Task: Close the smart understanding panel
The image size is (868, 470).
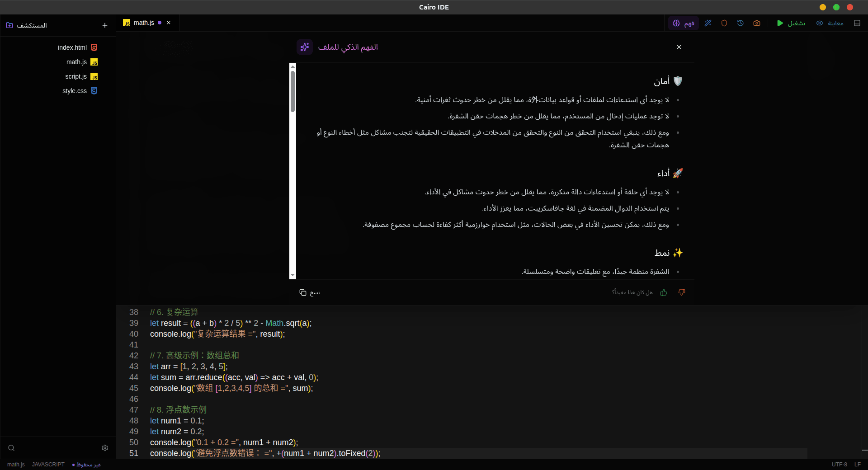Action: pyautogui.click(x=679, y=47)
